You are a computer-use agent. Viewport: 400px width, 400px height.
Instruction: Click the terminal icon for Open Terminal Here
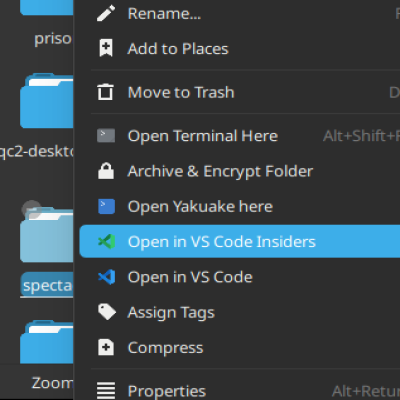coord(106,136)
